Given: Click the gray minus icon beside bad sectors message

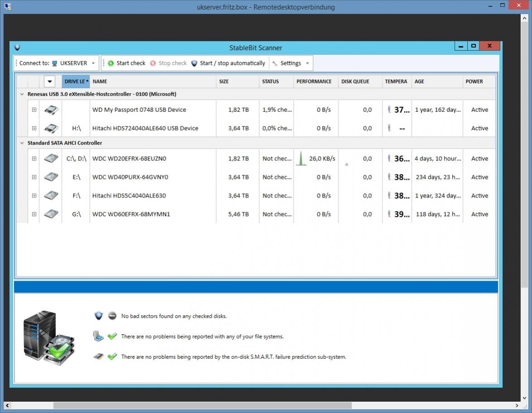Looking at the screenshot, I should (x=112, y=316).
